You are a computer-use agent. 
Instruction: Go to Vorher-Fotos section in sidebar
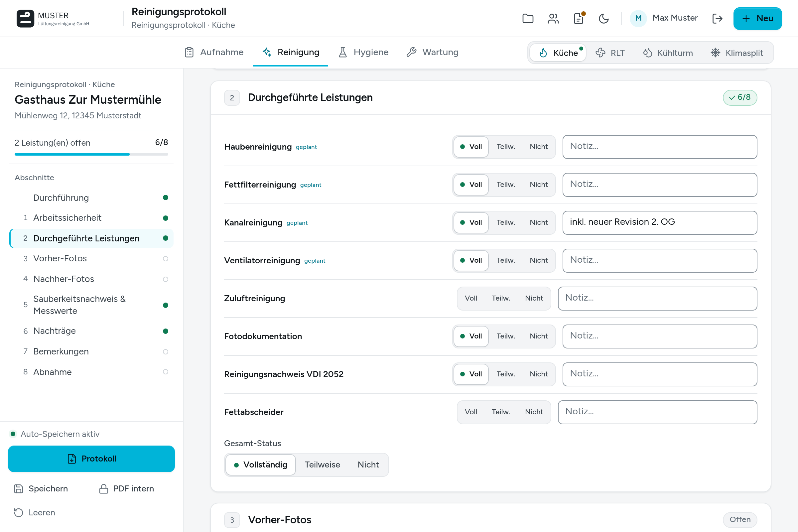point(91,259)
